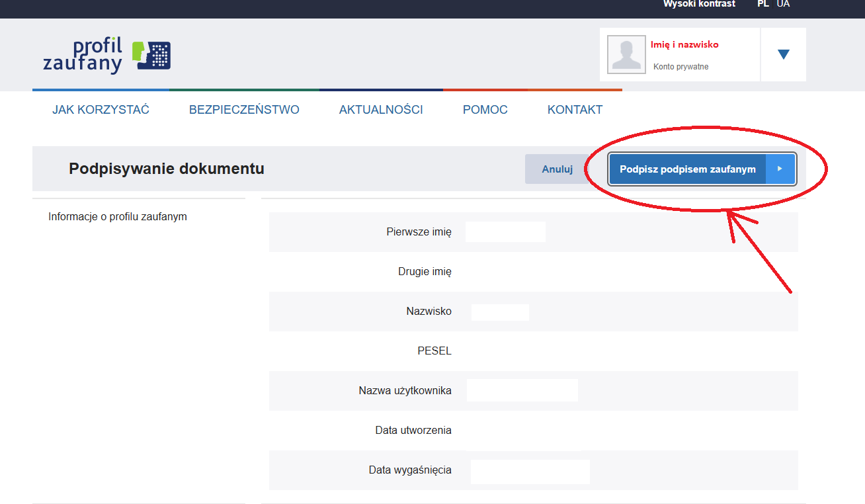This screenshot has height=504, width=865.
Task: Expand the account dropdown arrow
Action: pos(784,54)
